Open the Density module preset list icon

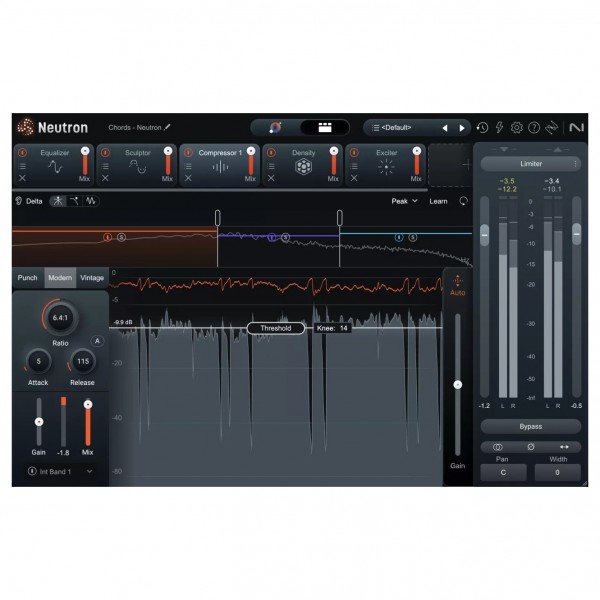point(271,166)
